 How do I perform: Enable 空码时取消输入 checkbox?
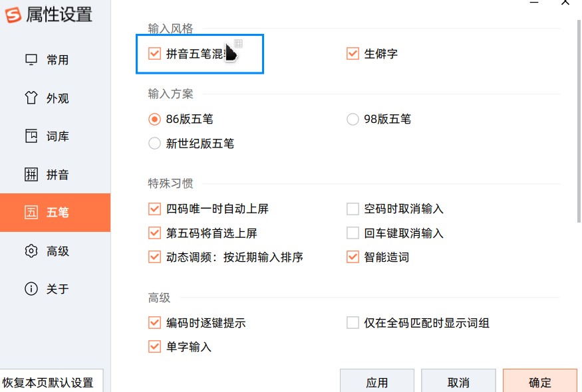[353, 209]
